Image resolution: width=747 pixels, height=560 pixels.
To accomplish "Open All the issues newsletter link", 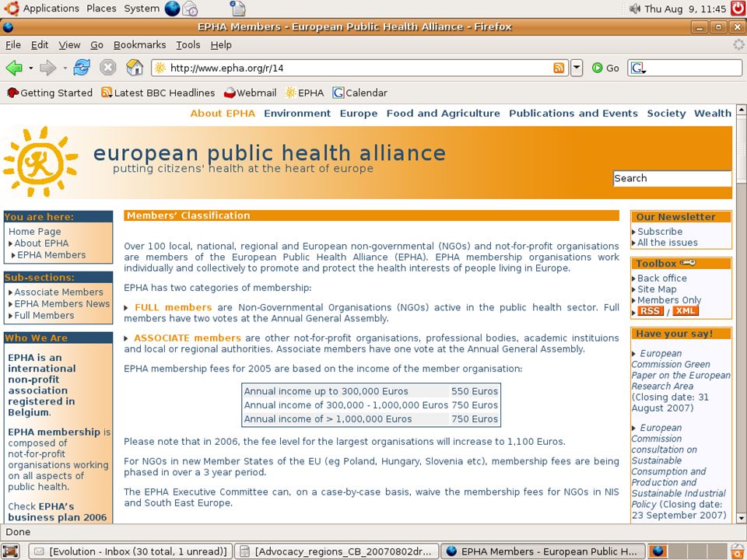I will coord(668,243).
